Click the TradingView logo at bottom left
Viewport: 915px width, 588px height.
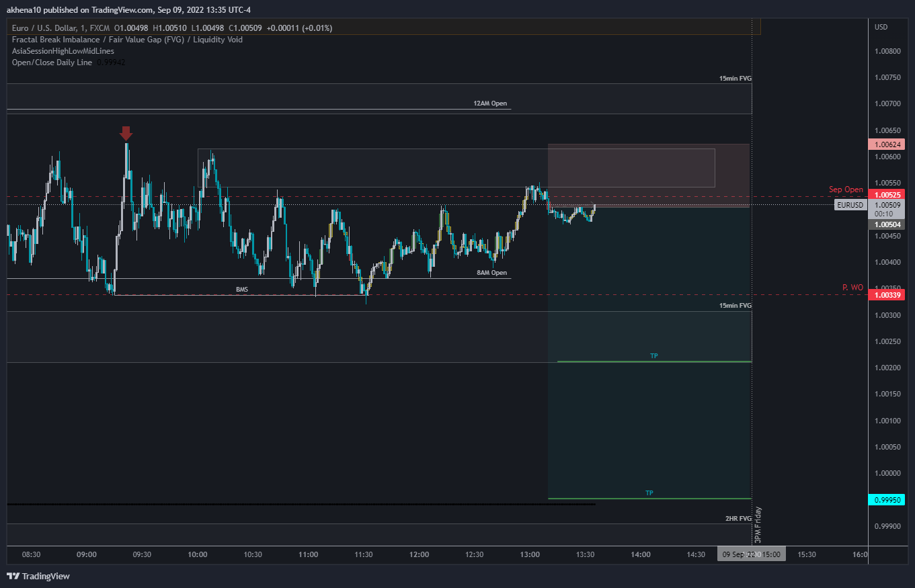tap(38, 576)
